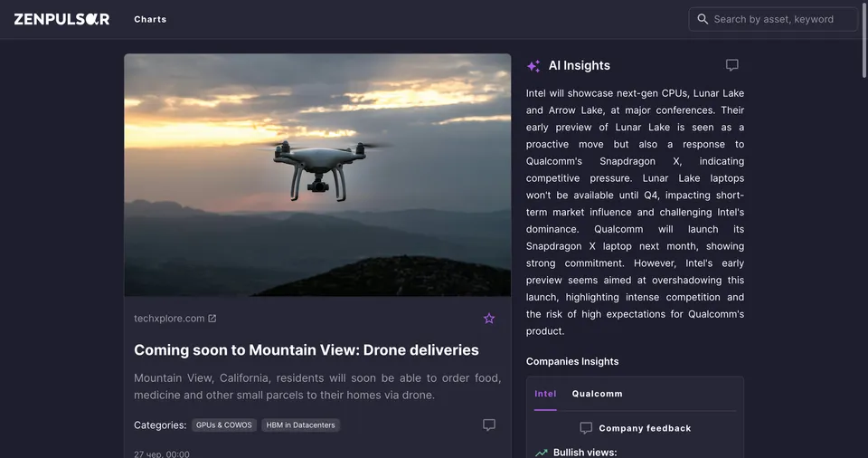
Task: Click the external link icon beside techxplore.com
Action: 212,319
